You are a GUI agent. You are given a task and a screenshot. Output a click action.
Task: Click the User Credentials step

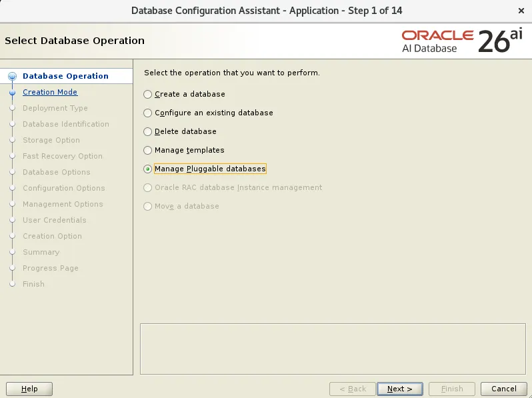coord(54,220)
